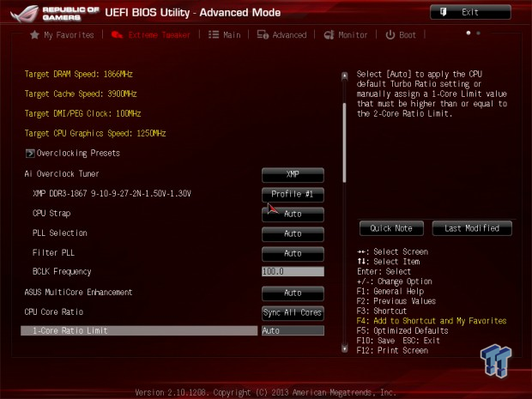This screenshot has width=532, height=399.
Task: Click the BCLK Frequency label
Action: [62, 272]
